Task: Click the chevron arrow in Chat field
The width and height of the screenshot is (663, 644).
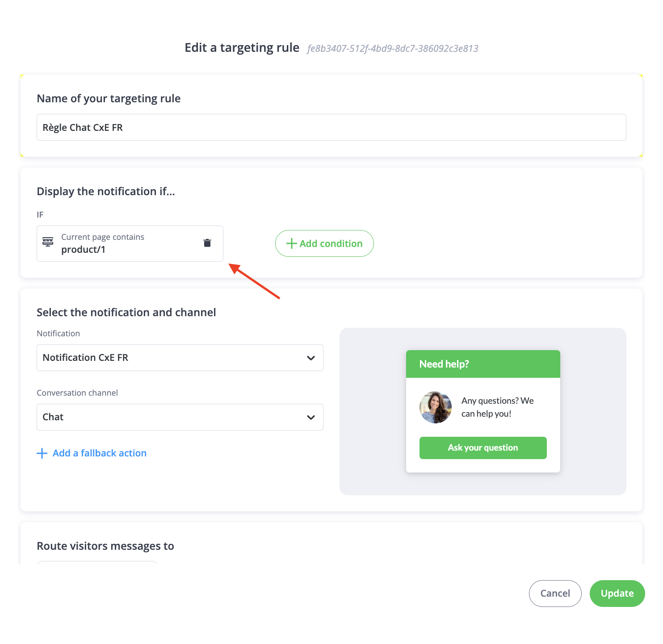Action: (311, 418)
